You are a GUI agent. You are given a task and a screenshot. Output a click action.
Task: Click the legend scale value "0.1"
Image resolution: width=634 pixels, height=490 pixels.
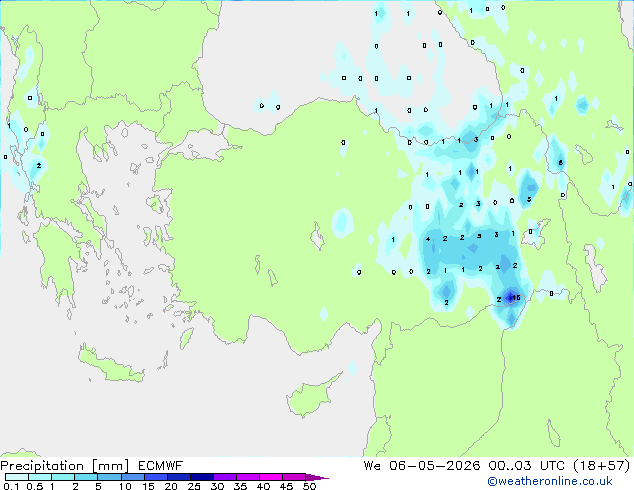tap(11, 486)
